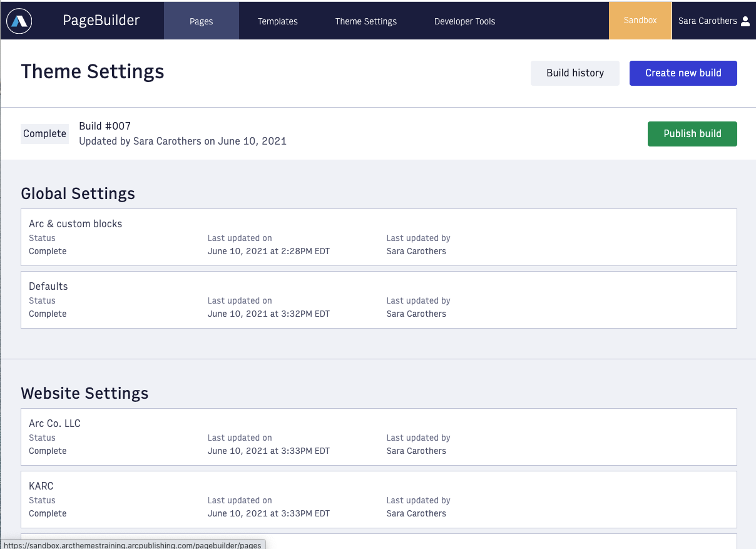Click the user profile icon

click(x=745, y=21)
